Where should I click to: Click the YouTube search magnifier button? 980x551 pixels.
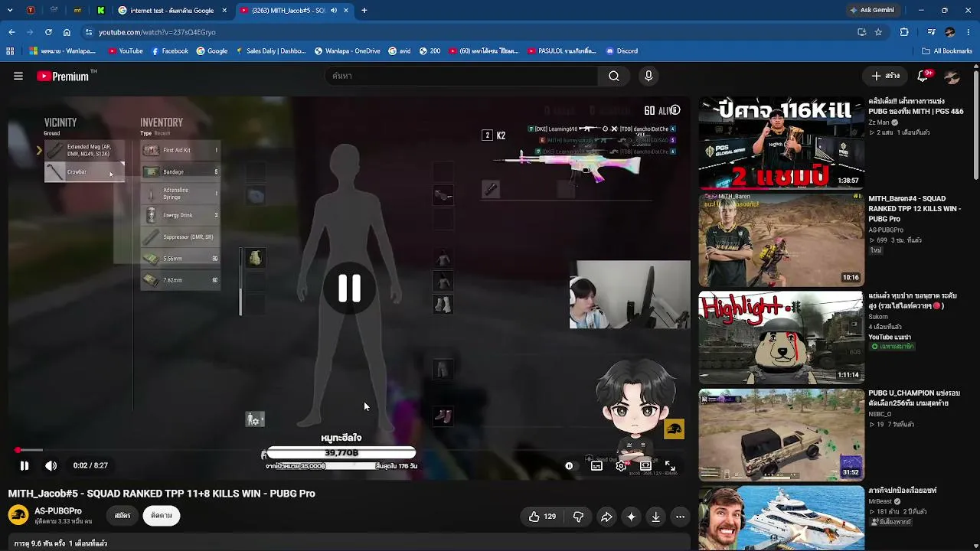point(614,76)
